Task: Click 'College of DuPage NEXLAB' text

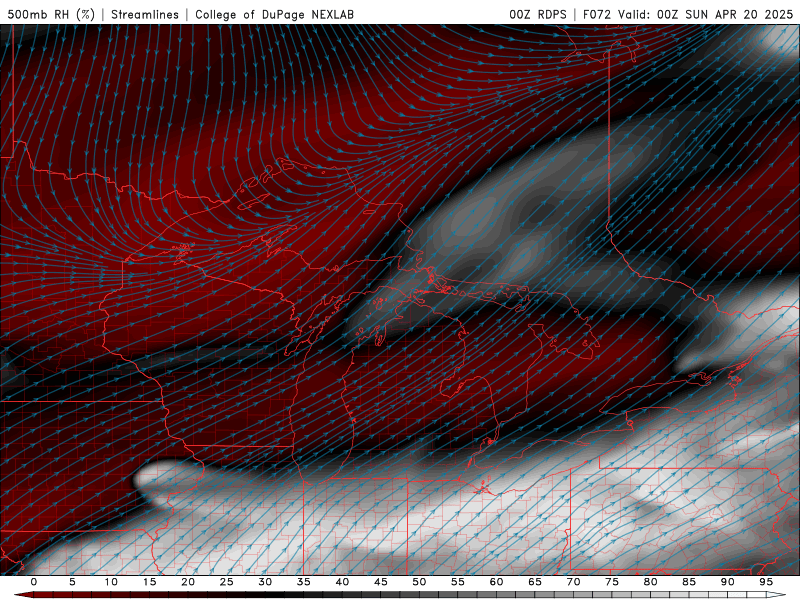Action: tap(274, 14)
